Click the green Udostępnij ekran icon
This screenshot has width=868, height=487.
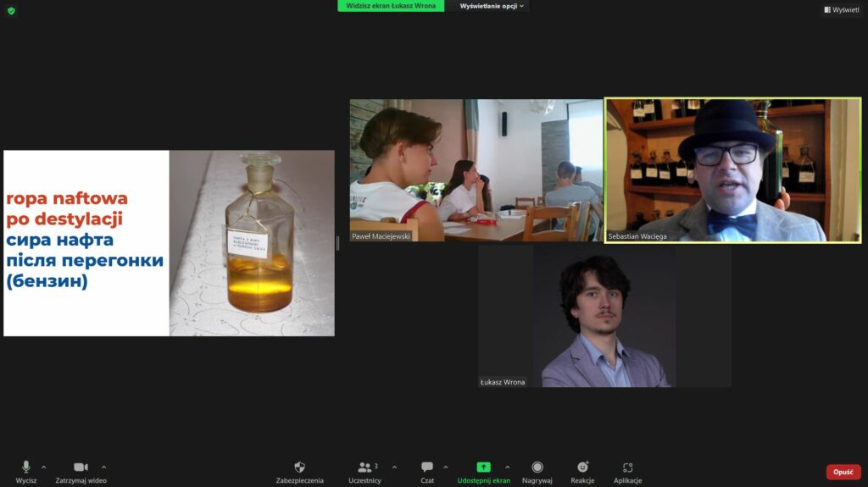(483, 468)
